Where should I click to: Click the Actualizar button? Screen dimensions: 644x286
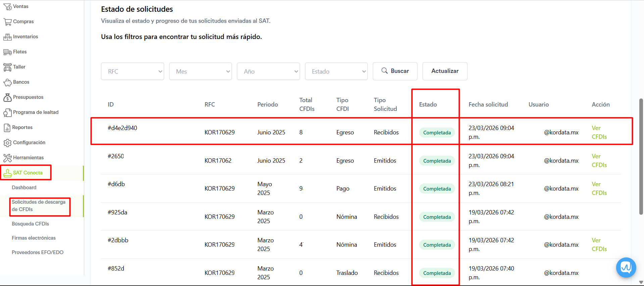click(445, 71)
